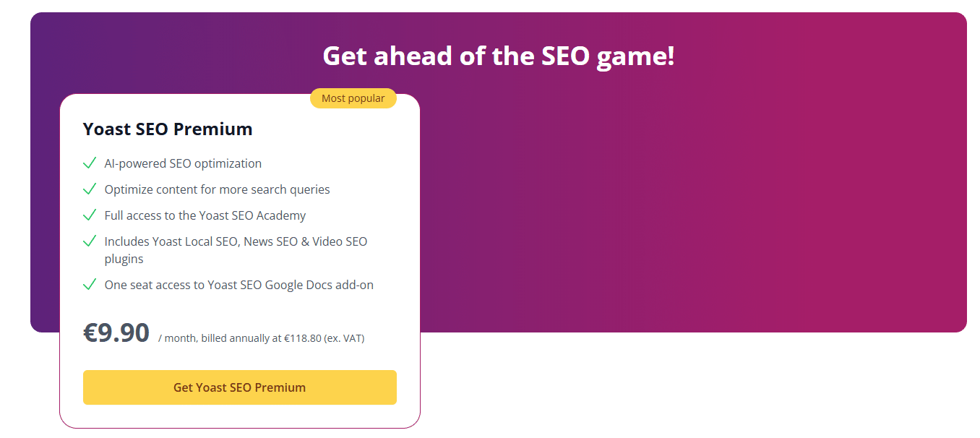The height and width of the screenshot is (438, 980).
Task: Click the Video SEO text
Action: tap(340, 241)
